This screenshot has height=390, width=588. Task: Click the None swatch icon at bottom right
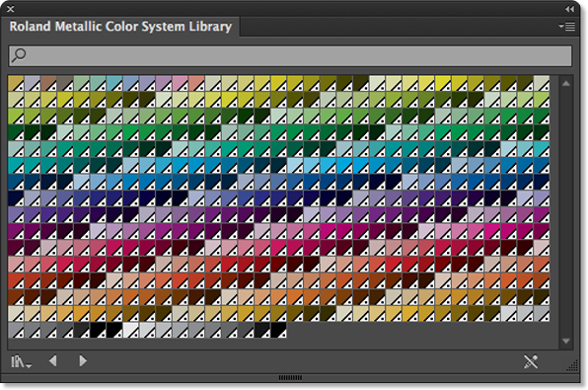531,361
